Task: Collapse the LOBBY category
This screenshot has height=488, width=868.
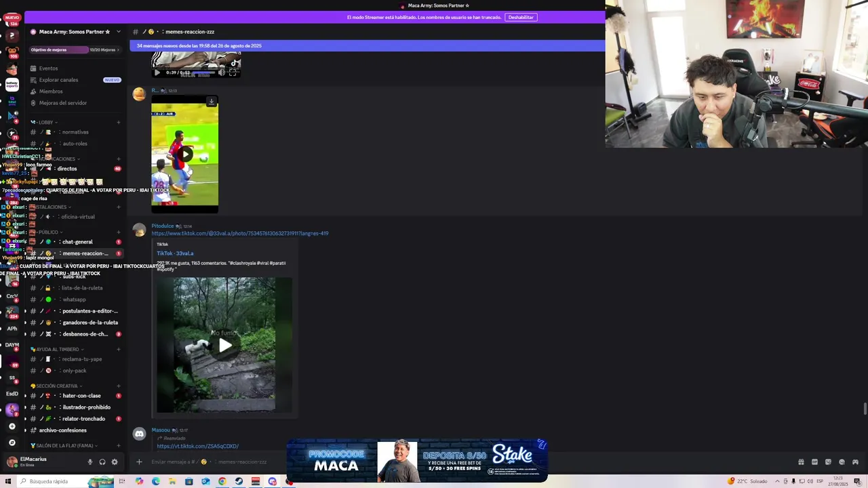Action: pyautogui.click(x=47, y=123)
